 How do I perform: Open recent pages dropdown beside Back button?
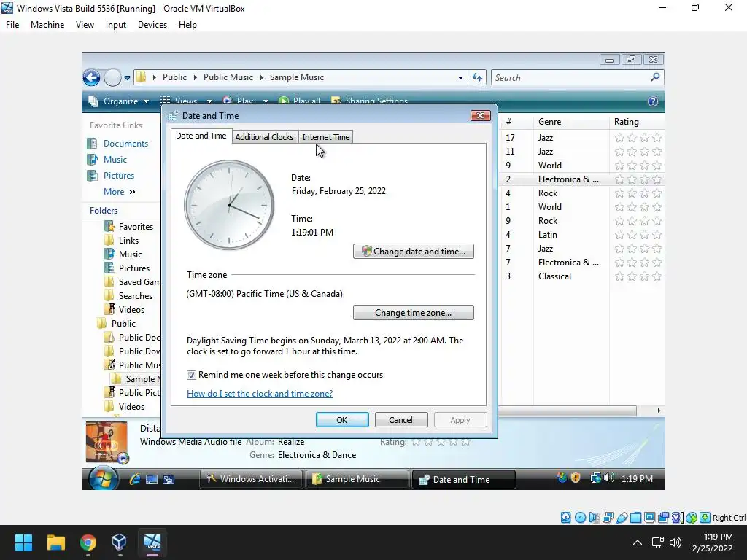(127, 77)
